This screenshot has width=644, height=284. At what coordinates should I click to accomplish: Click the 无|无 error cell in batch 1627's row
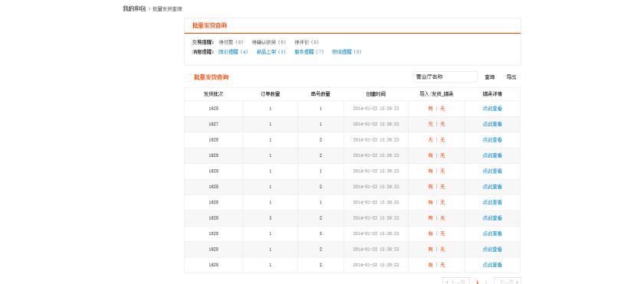pyautogui.click(x=436, y=124)
